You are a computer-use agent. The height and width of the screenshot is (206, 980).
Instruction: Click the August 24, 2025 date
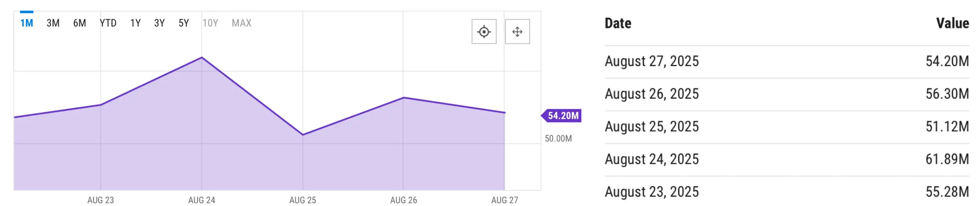pos(651,159)
